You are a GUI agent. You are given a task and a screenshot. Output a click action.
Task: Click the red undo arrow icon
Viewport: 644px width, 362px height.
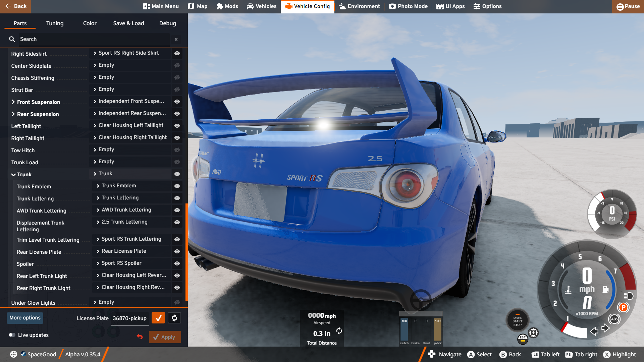140,337
